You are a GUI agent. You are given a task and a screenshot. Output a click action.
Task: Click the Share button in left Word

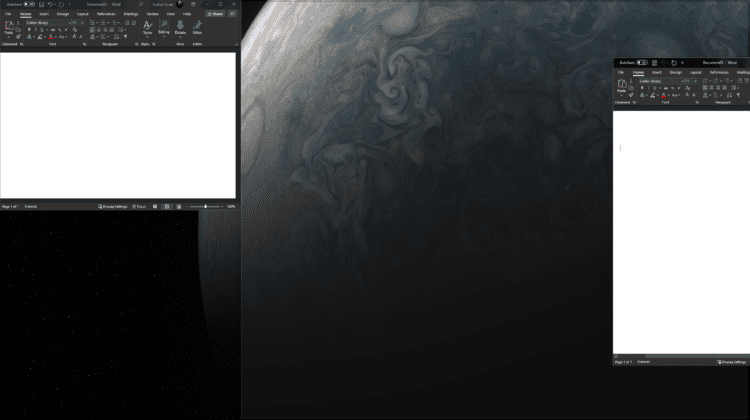click(x=215, y=14)
